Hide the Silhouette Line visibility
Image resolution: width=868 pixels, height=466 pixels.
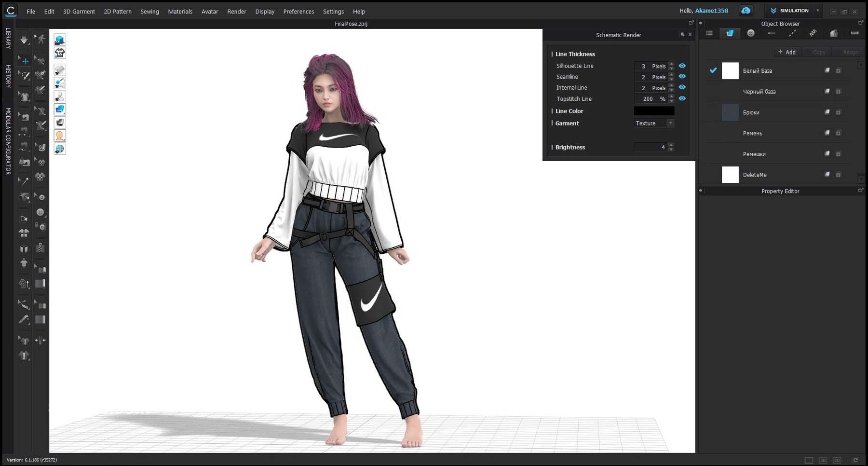tap(682, 66)
